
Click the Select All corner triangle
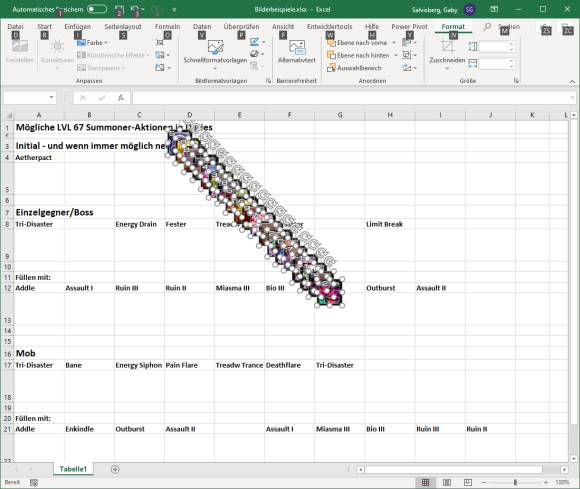click(x=9, y=115)
